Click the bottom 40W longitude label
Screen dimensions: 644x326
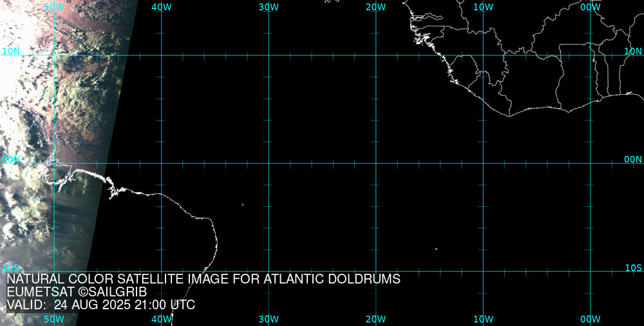point(162,319)
